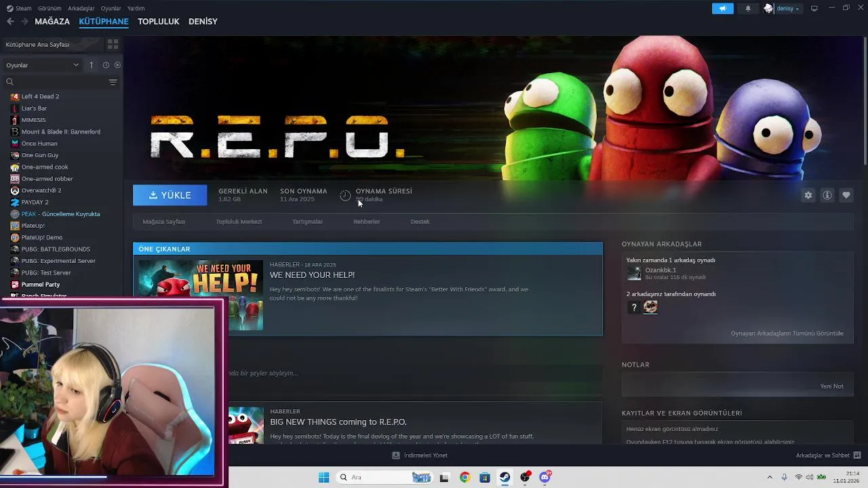Select PUBG: Test Server in library
This screenshot has height=488, width=868.
(x=46, y=272)
